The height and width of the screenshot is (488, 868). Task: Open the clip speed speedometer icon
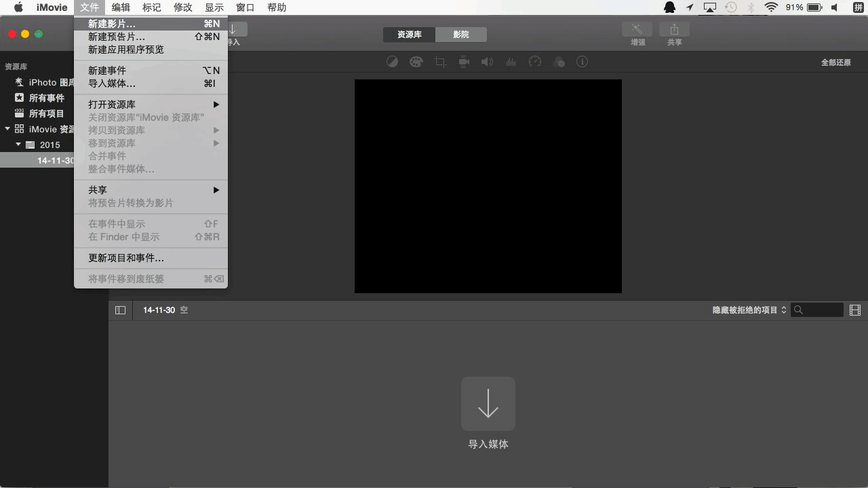click(x=535, y=61)
